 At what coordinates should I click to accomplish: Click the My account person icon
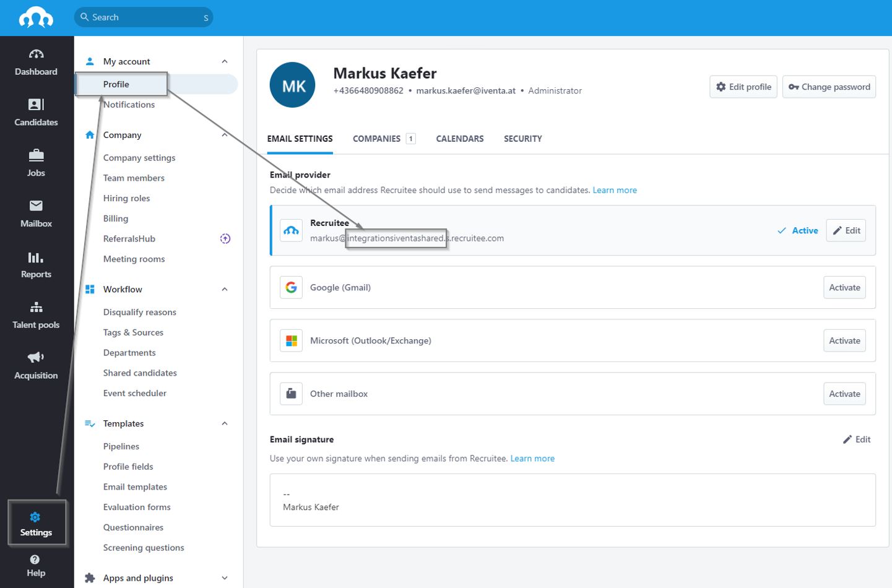tap(90, 61)
